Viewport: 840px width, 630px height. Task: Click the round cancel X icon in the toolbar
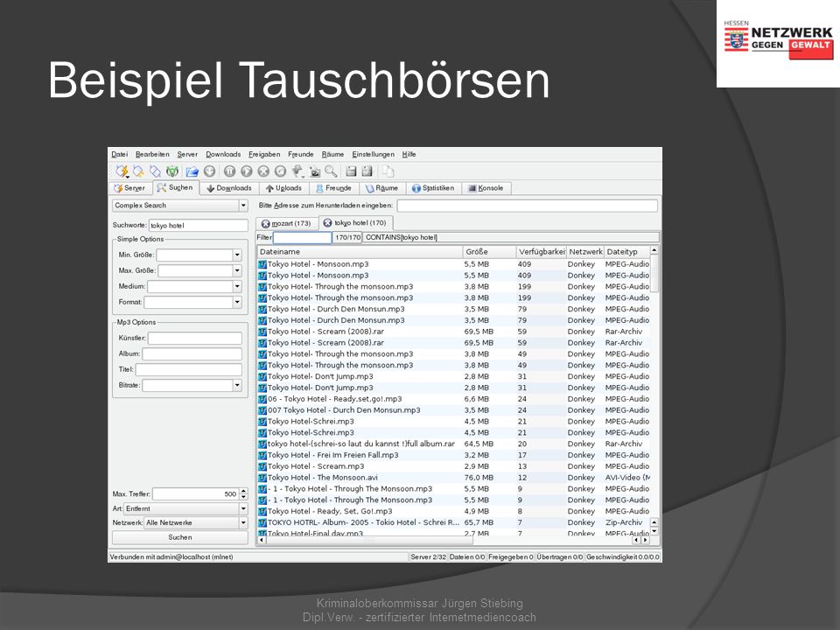tap(263, 171)
